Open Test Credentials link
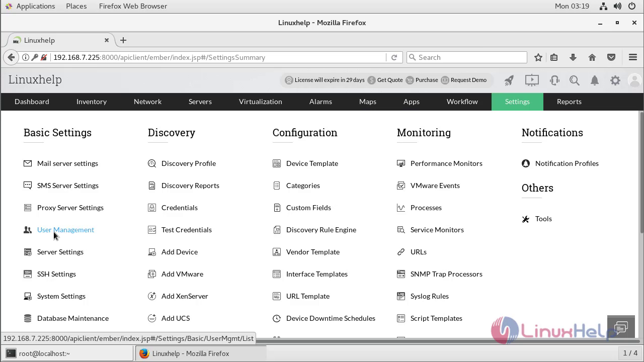The height and width of the screenshot is (362, 644). 187,230
